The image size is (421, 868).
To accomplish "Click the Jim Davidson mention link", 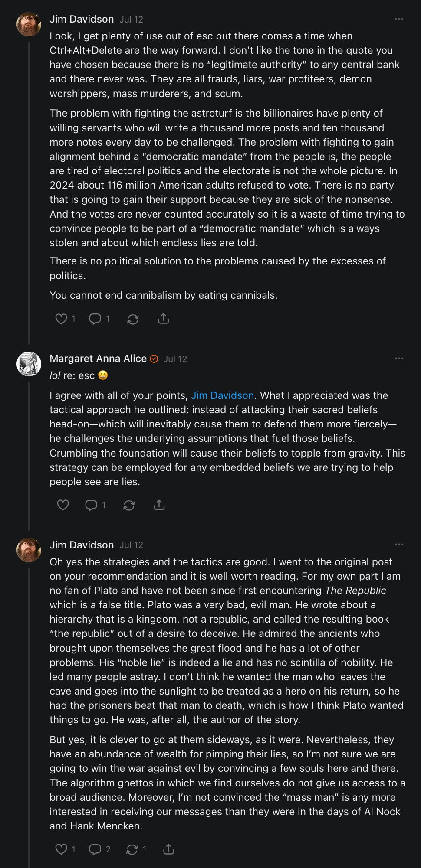I will coord(222,395).
